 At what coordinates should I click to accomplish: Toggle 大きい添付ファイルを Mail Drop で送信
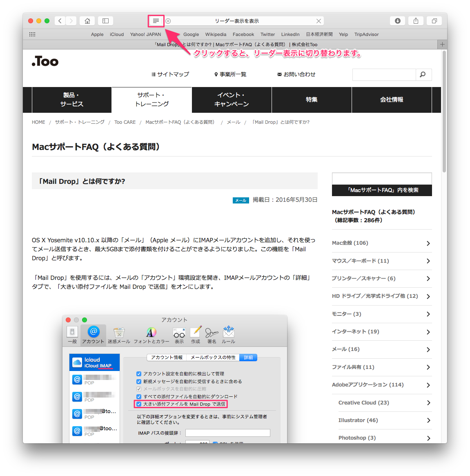[x=139, y=404]
